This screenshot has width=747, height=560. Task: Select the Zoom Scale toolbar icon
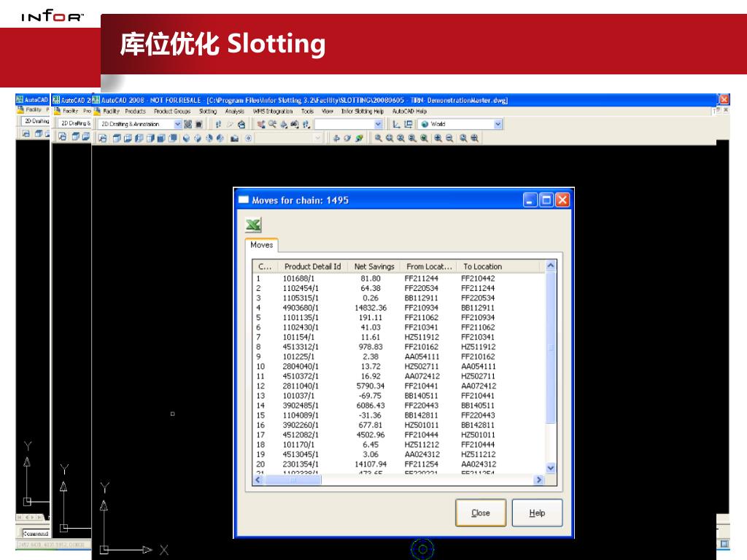point(400,138)
